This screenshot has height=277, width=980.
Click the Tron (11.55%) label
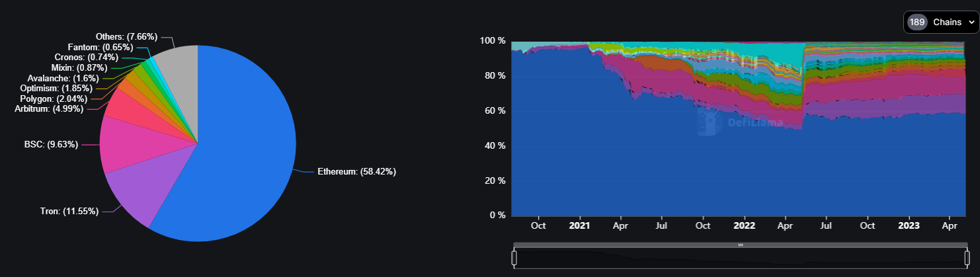pos(69,212)
